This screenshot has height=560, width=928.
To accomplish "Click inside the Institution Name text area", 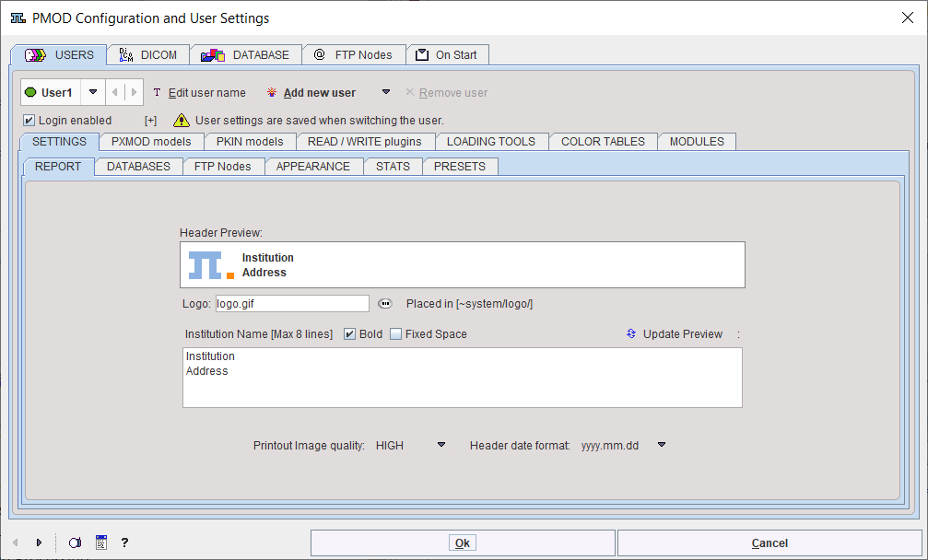I will tap(463, 378).
